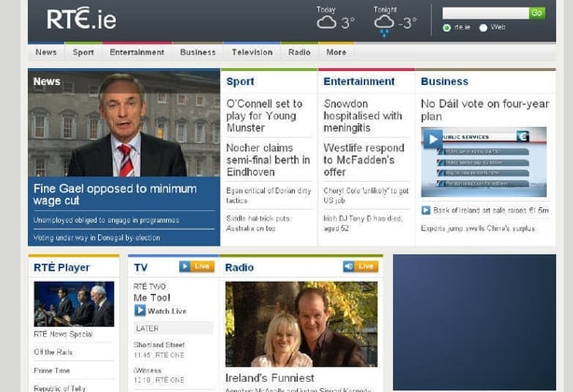This screenshot has height=392, width=573.
Task: Click the LATER schedule label
Action: point(174,329)
